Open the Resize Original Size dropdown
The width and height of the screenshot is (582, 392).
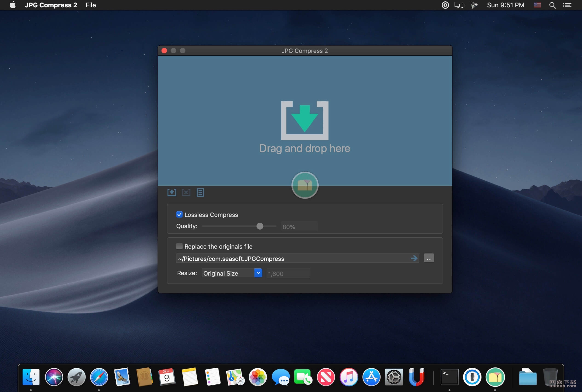coord(232,273)
